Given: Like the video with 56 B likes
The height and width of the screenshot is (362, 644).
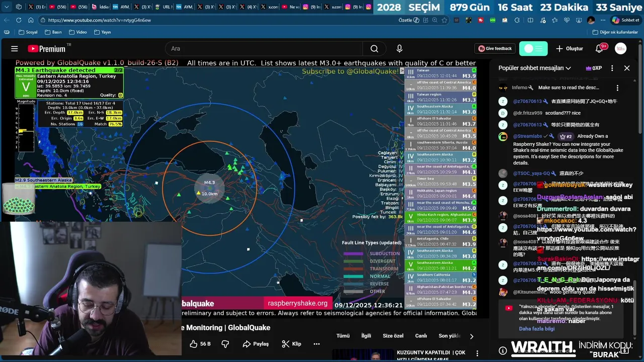Looking at the screenshot, I should click(200, 344).
